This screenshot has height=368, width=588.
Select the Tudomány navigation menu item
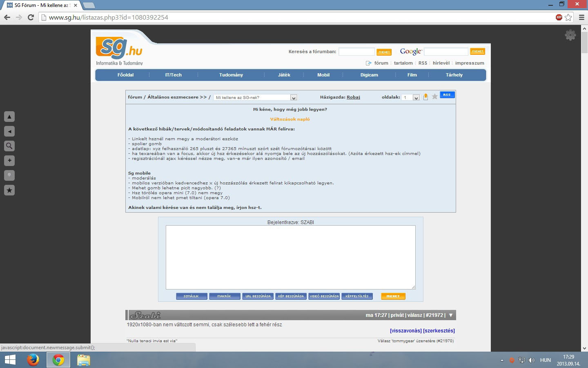point(231,75)
